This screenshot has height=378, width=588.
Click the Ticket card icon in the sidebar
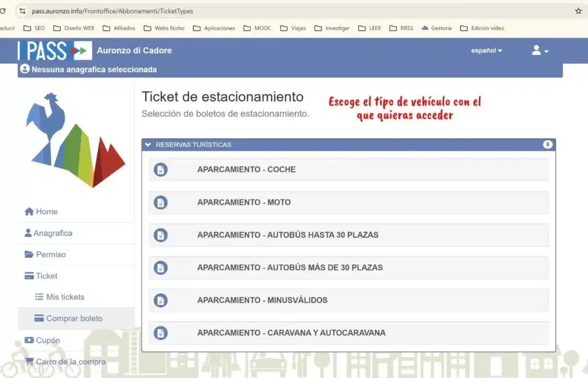coord(29,276)
